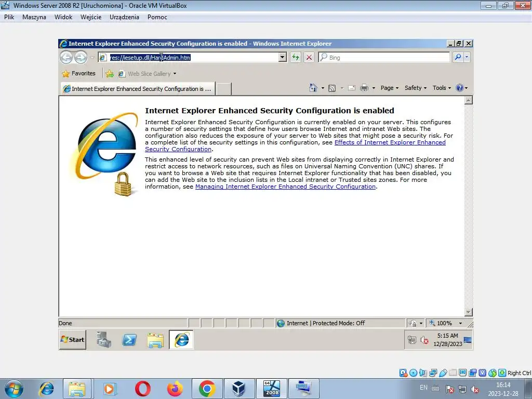Open Opera browser on host taskbar

[x=143, y=389]
